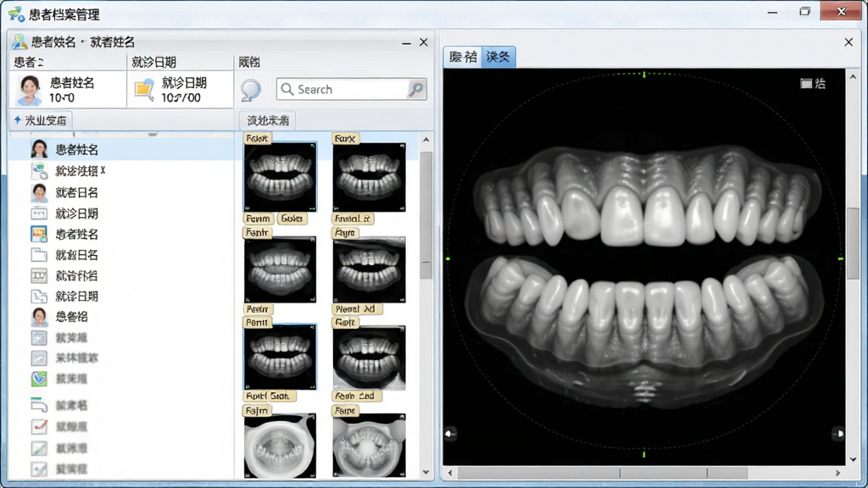This screenshot has height=488, width=868.
Task: Switch to the 瘛裙 tab in the viewer
Action: pyautogui.click(x=463, y=57)
